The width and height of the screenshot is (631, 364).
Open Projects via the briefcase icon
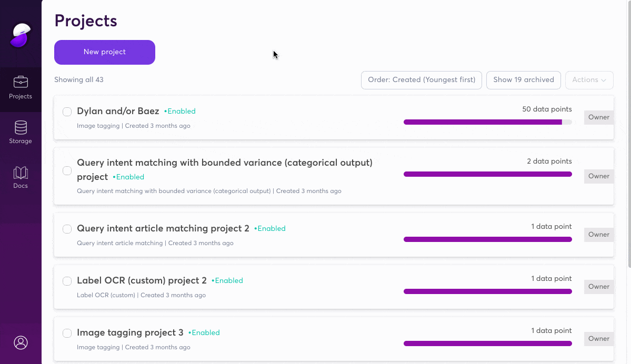[x=21, y=83]
